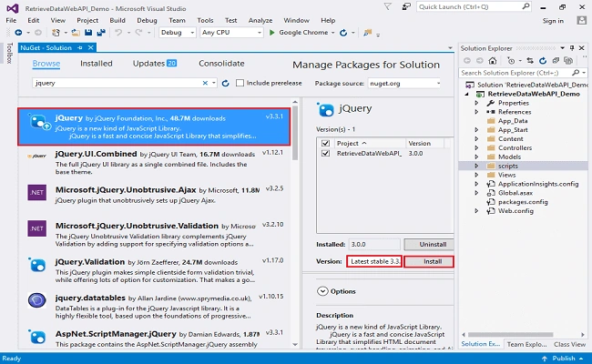Open the Google Chrome browser dropdown arrow
The width and height of the screenshot is (592, 364).
click(x=333, y=33)
